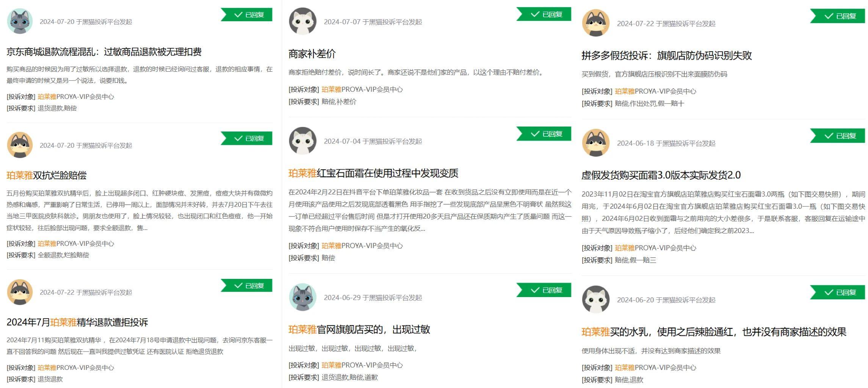Click 珀莱雅PROYA-VIP会员中心 in the 水乳辣脸通红 card
This screenshot has width=868, height=388.
(655, 368)
